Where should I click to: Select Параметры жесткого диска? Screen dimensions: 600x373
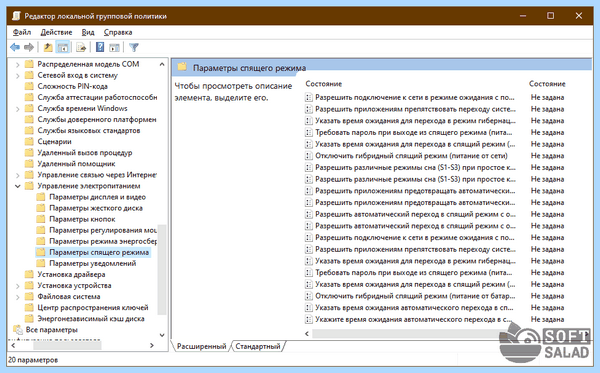96,208
